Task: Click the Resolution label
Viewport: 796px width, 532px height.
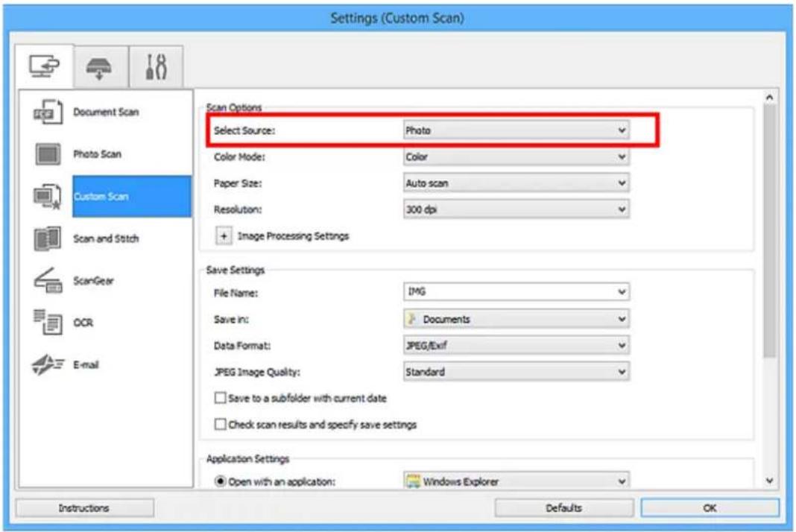Action: [x=238, y=209]
